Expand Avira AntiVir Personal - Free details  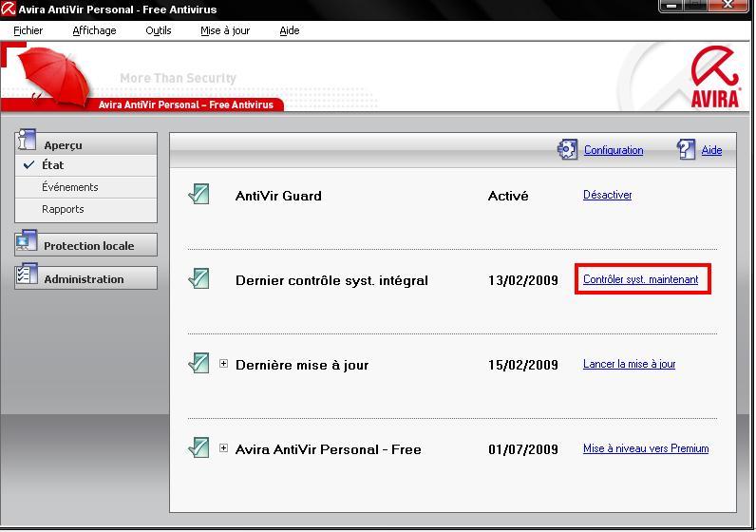224,448
